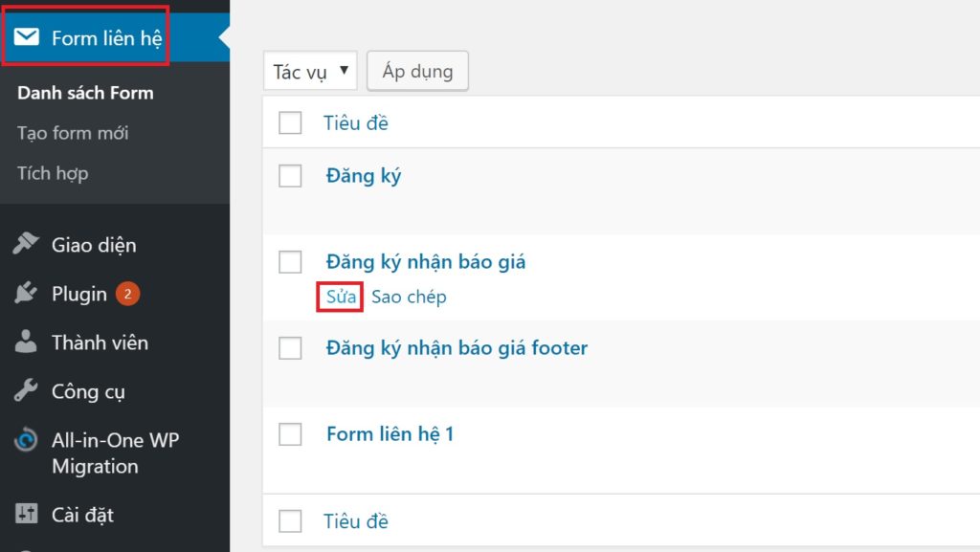
Task: Open Tạo form mới submenu item
Action: pos(73,133)
